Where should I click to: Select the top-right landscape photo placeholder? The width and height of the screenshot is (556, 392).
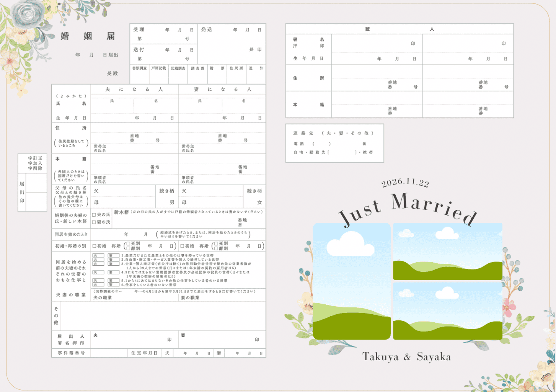[447, 251]
